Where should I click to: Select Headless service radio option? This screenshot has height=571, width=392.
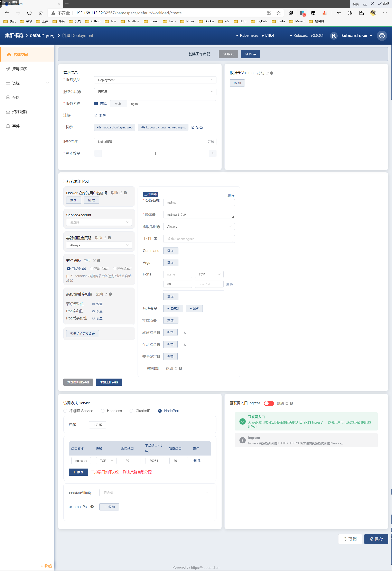click(103, 411)
